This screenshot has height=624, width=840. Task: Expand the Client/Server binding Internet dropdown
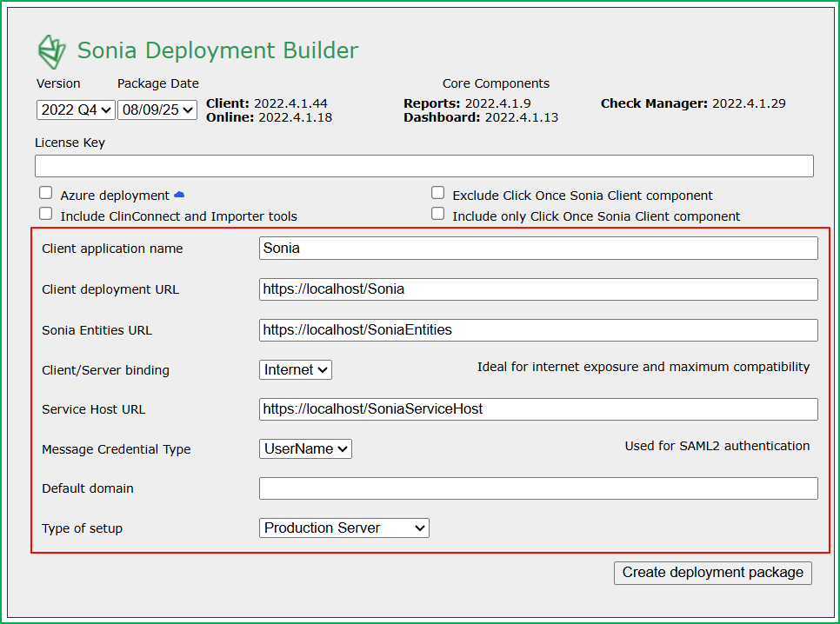[296, 369]
